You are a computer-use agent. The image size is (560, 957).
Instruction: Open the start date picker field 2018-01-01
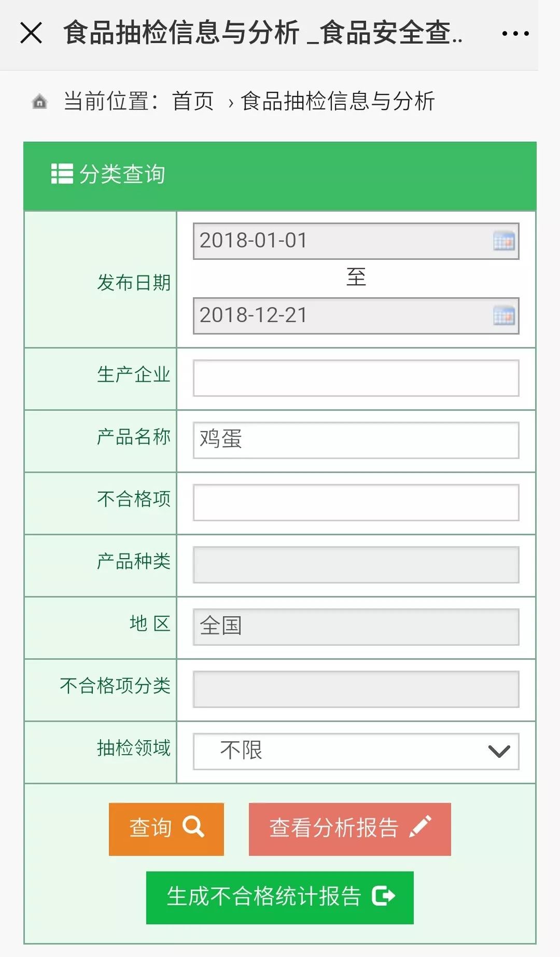pos(332,241)
